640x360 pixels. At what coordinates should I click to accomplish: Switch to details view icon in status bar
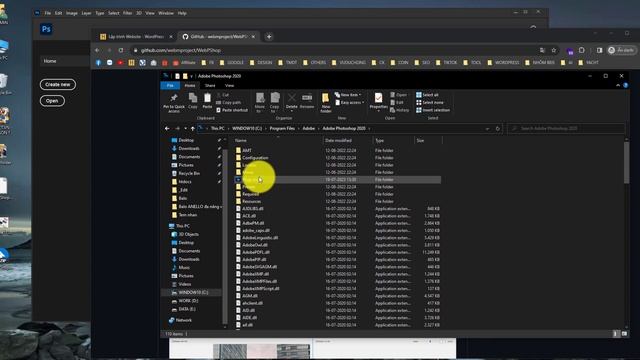pos(616,334)
